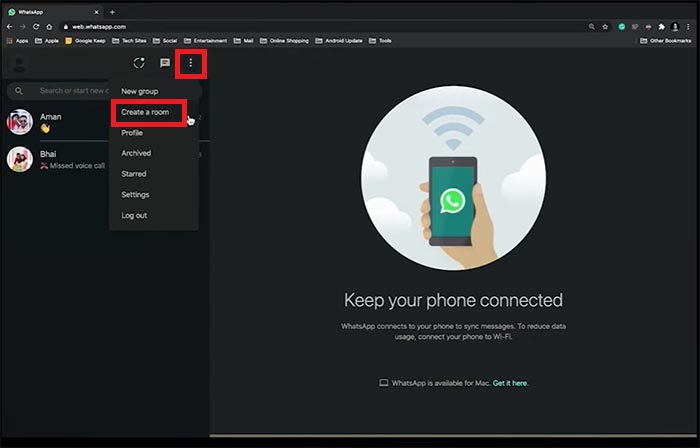The width and height of the screenshot is (700, 448).
Task: Open the three-dot menu in WhatsApp header
Action: click(x=191, y=63)
